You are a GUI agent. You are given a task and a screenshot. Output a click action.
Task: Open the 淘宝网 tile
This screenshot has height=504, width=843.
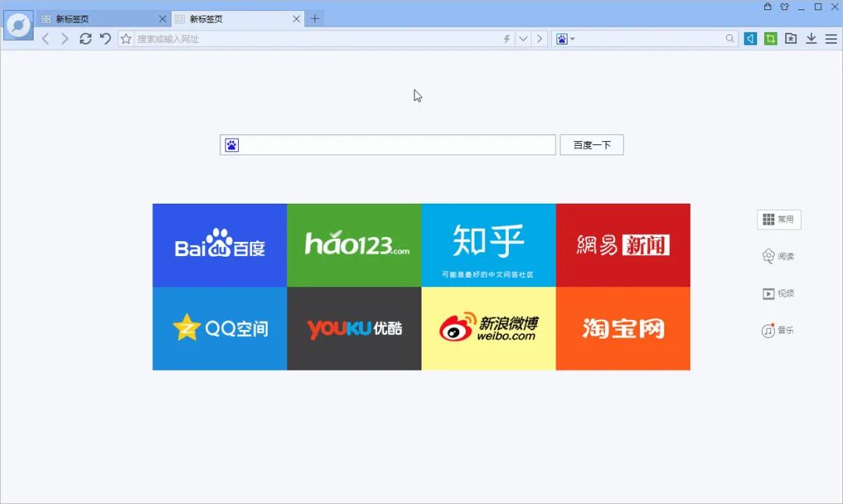pos(623,328)
